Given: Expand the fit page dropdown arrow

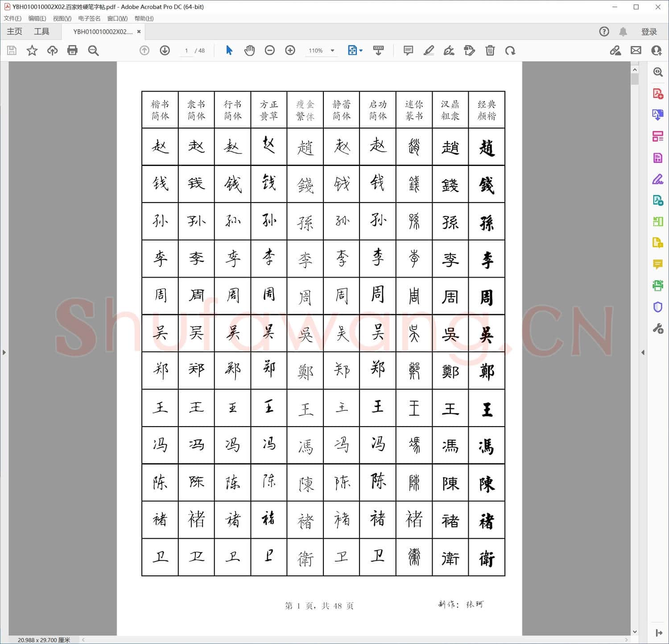Looking at the screenshot, I should click(x=361, y=50).
